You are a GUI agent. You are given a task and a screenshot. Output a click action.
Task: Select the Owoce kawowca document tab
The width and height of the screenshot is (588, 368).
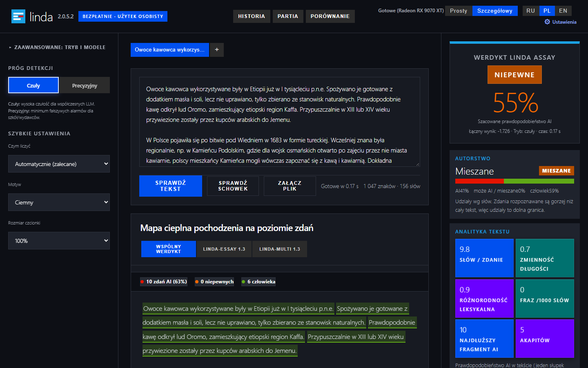[170, 50]
